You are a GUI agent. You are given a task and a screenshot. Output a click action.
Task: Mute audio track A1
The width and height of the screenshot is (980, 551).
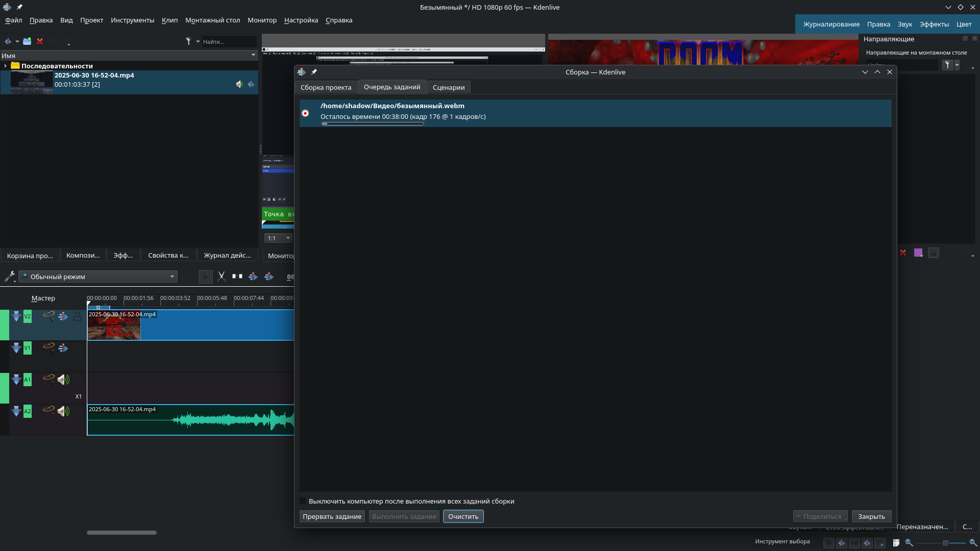(63, 380)
